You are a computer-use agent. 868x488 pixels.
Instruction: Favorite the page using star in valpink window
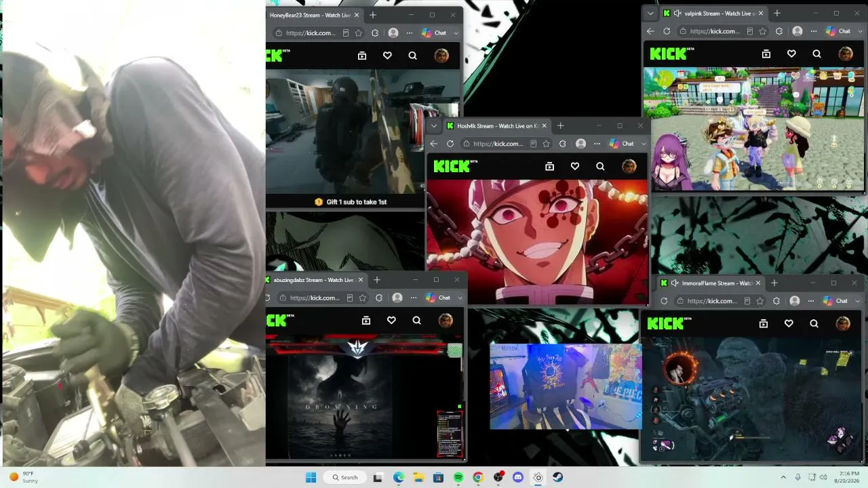[763, 31]
